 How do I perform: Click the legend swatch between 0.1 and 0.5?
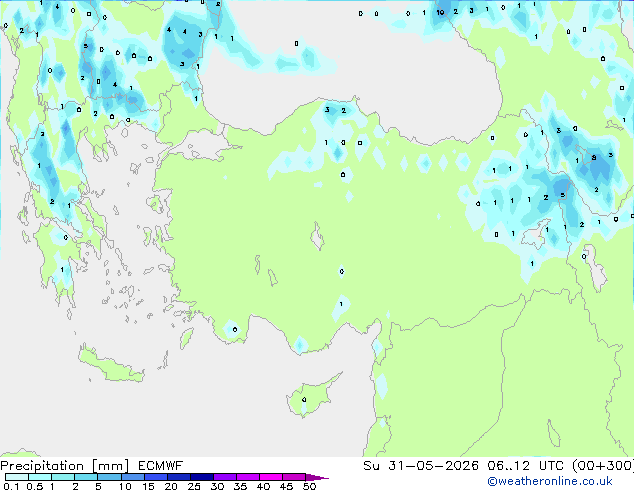(x=17, y=477)
